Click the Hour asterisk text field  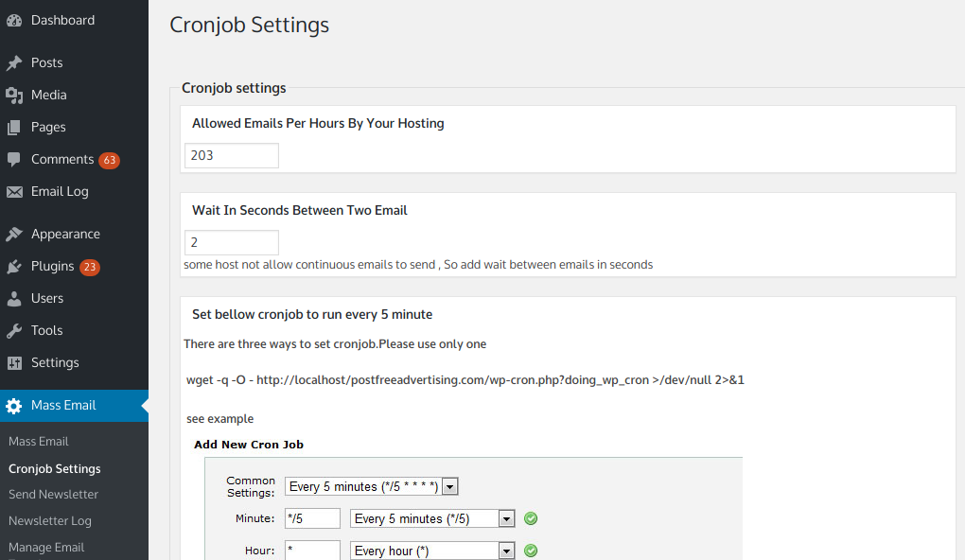(x=312, y=551)
